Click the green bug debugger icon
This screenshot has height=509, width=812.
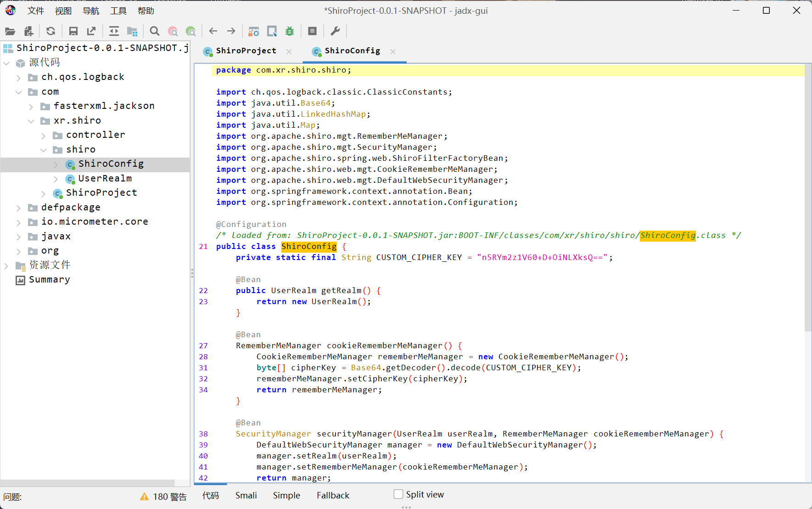290,31
